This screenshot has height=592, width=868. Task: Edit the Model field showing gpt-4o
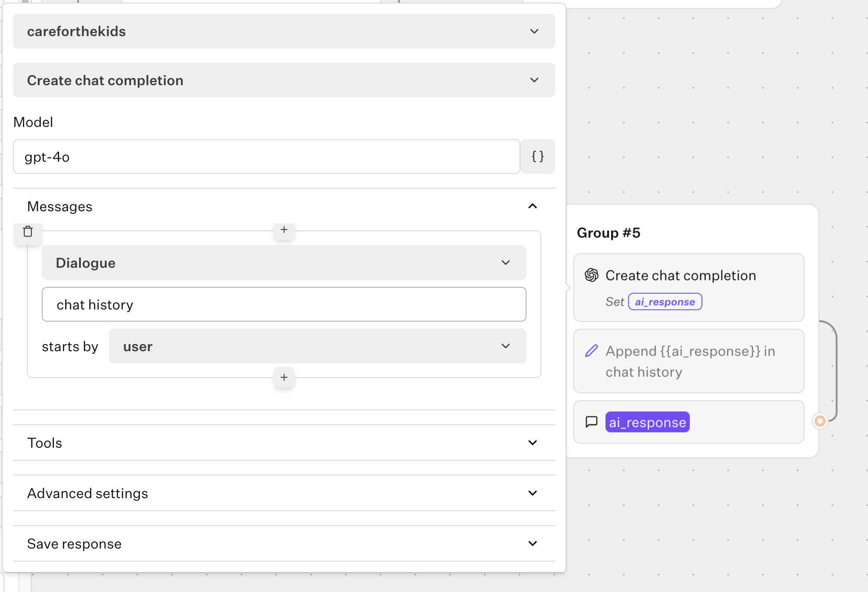coord(266,156)
